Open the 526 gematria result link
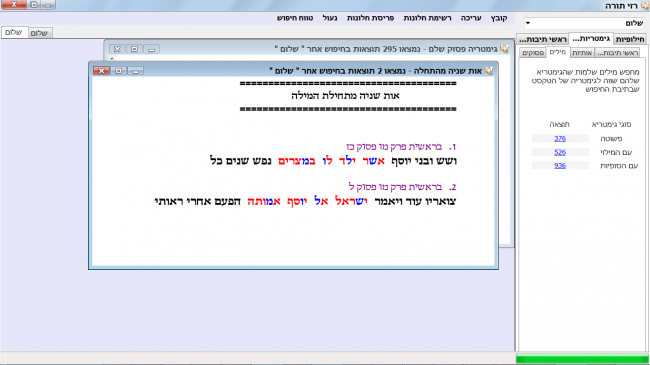 pyautogui.click(x=560, y=152)
